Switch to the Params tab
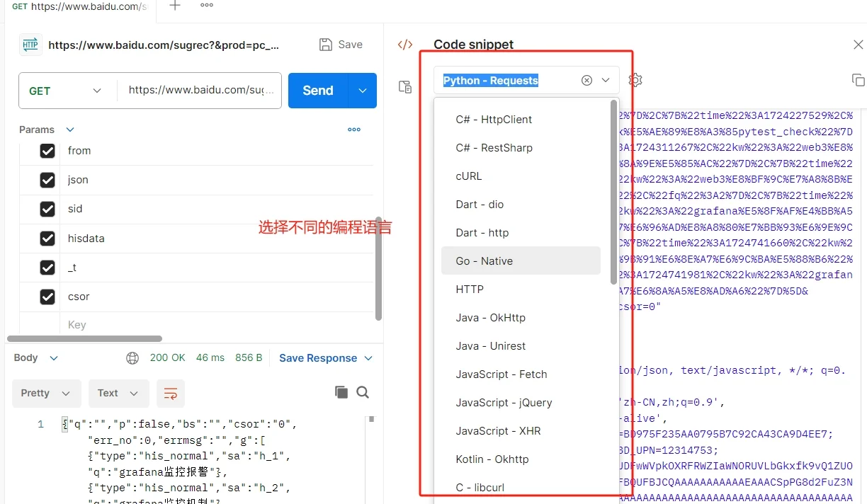867x504 pixels. click(36, 130)
